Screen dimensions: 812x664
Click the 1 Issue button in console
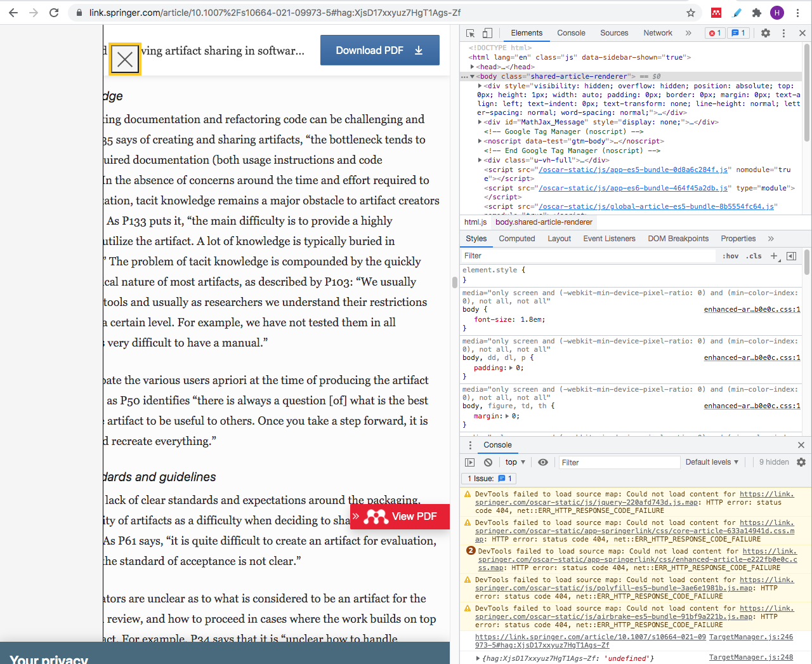point(489,479)
